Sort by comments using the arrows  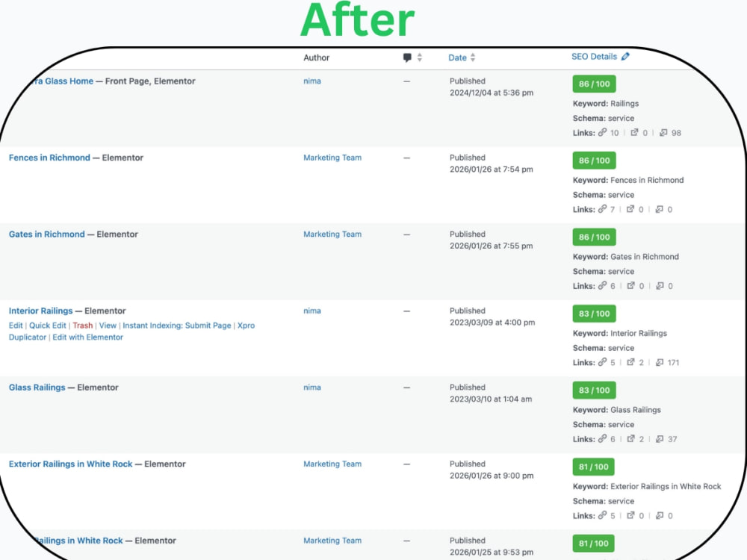pyautogui.click(x=420, y=57)
